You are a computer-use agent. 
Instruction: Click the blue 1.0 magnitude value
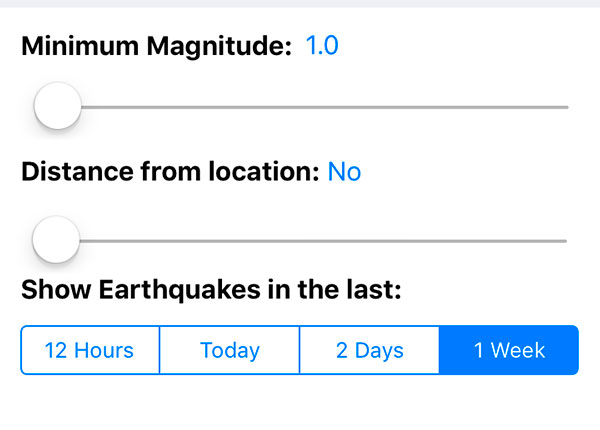coord(321,46)
